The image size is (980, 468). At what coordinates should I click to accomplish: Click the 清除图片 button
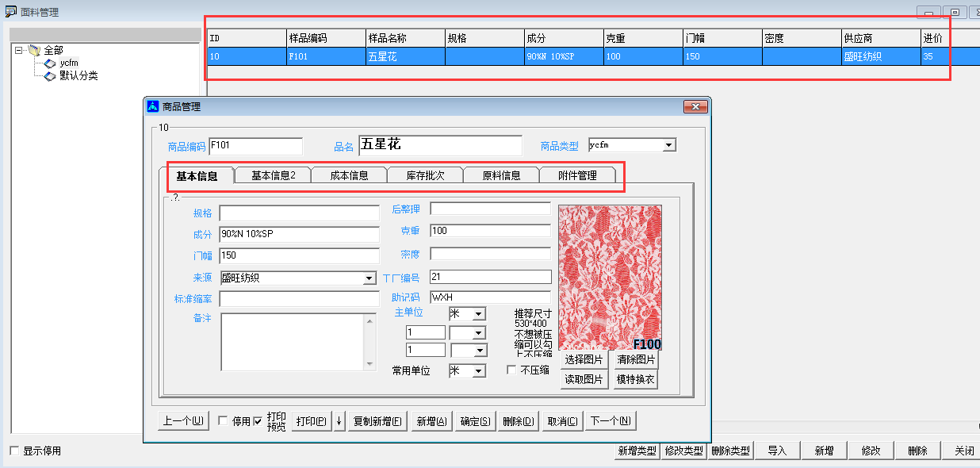click(636, 359)
